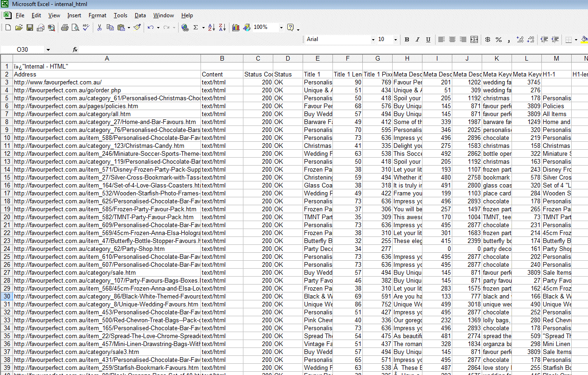Select the cell with http://favourperfect.com.au/go/order.php
The height and width of the screenshot is (375, 588).
(107, 90)
